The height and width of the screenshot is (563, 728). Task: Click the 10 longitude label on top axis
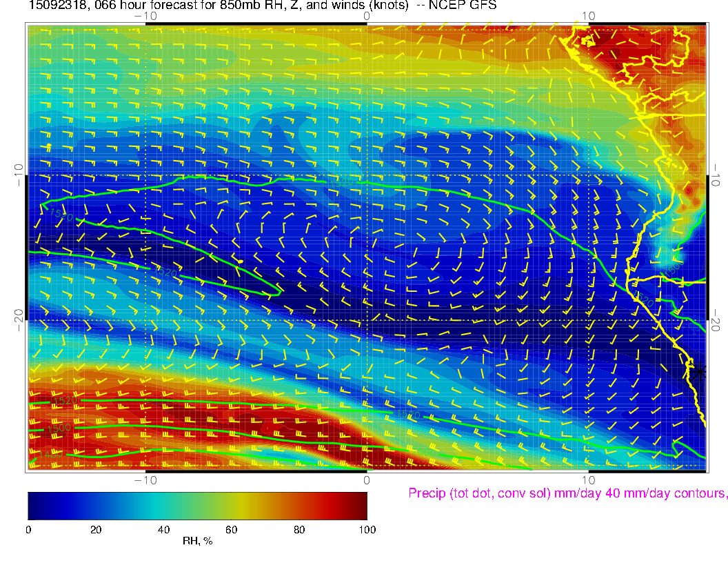tap(588, 16)
